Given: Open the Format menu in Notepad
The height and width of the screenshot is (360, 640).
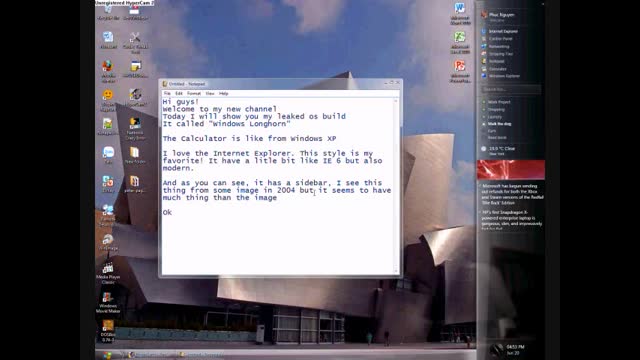Looking at the screenshot, I should pyautogui.click(x=194, y=93).
